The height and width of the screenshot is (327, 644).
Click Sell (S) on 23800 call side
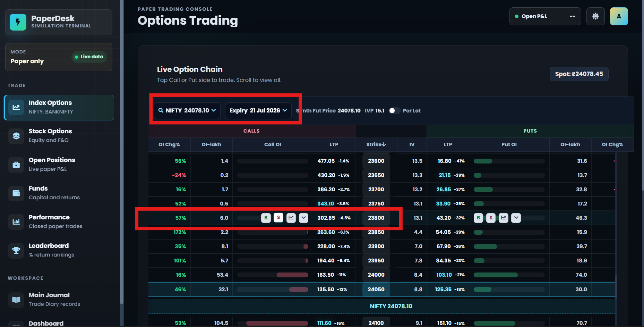[278, 218]
